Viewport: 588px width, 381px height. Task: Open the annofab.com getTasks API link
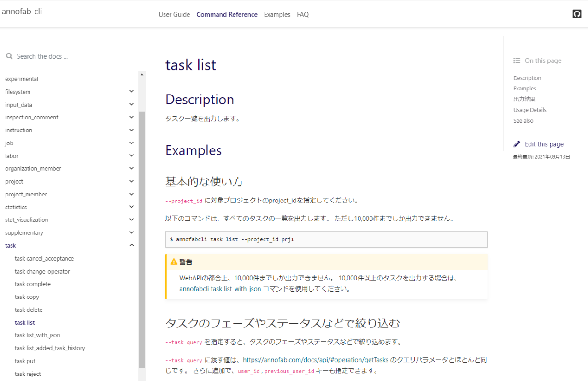(316, 359)
